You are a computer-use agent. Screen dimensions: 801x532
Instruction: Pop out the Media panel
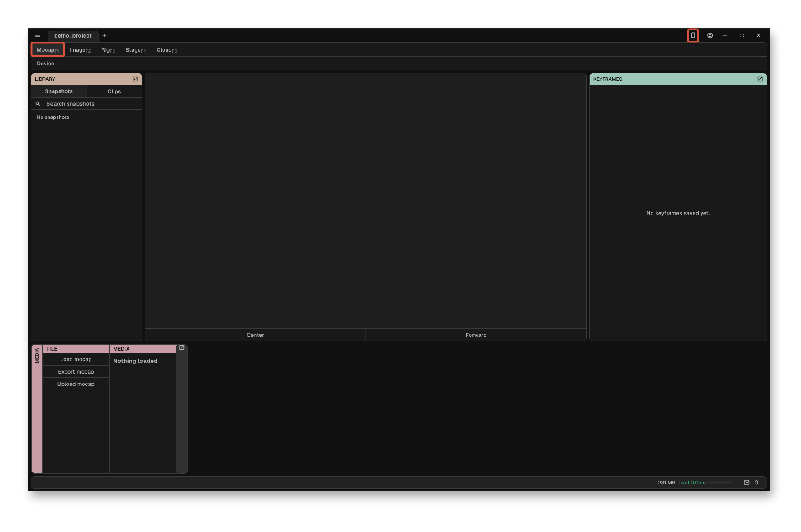[x=182, y=348]
